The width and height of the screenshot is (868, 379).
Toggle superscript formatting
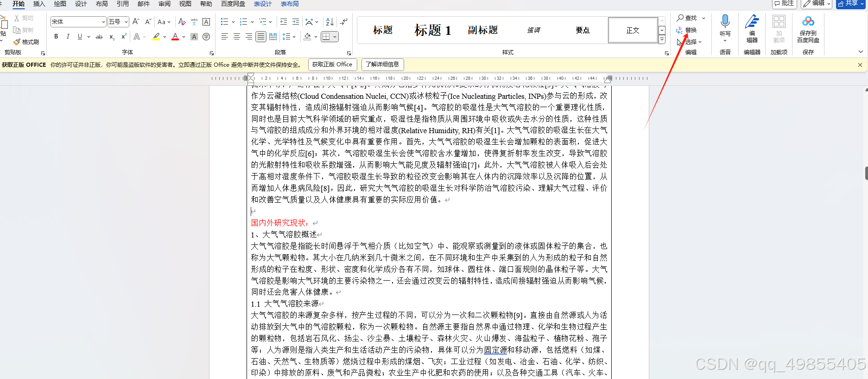[124, 37]
